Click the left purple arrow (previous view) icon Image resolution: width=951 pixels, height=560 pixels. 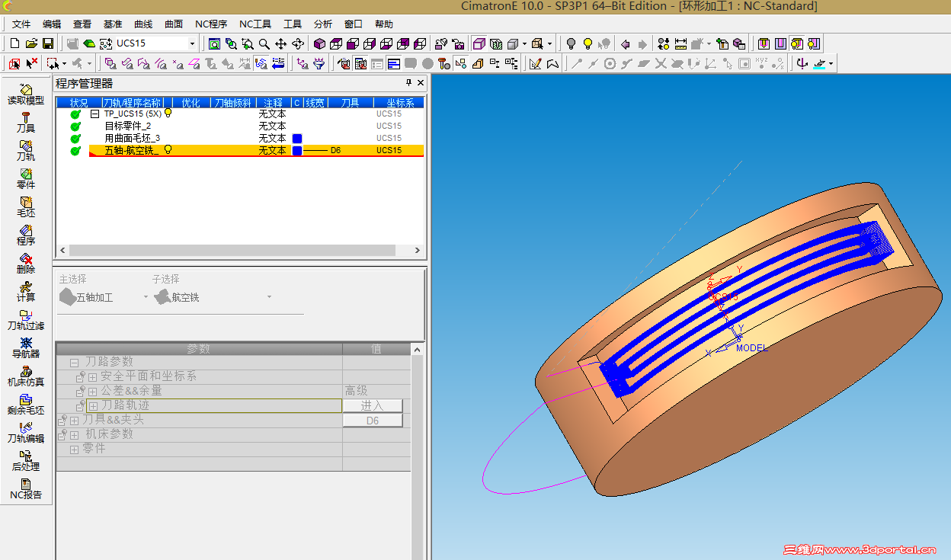(626, 43)
